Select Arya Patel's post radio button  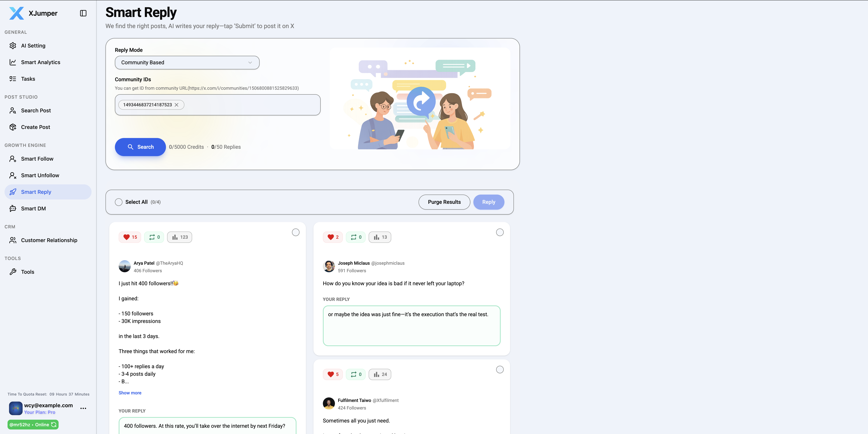pos(296,232)
